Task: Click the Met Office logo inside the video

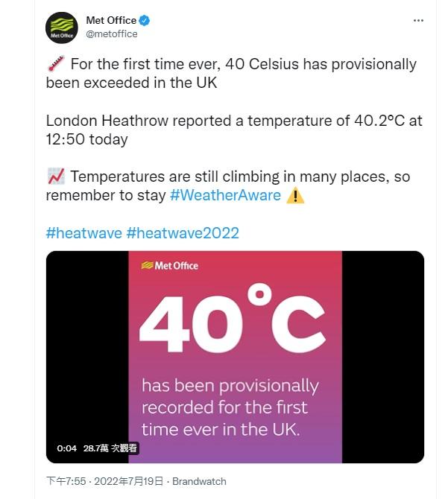Action: pyautogui.click(x=170, y=266)
